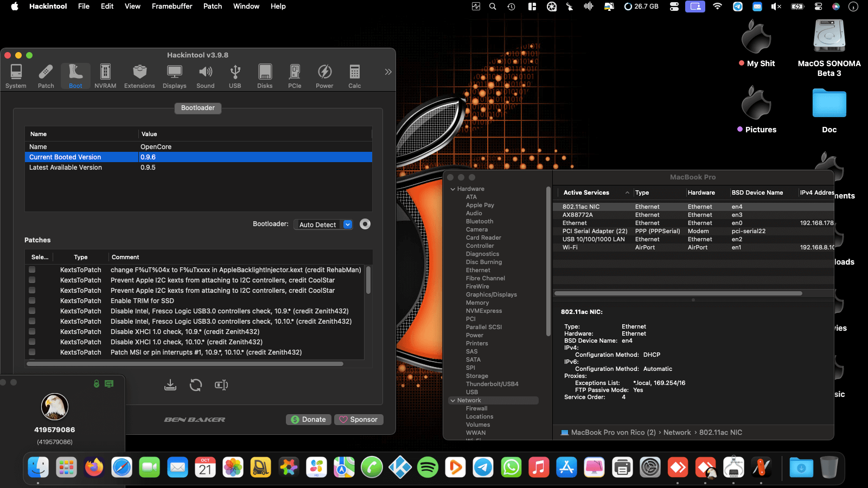The image size is (868, 488).
Task: Click the round bootloader info button
Action: coord(365,224)
